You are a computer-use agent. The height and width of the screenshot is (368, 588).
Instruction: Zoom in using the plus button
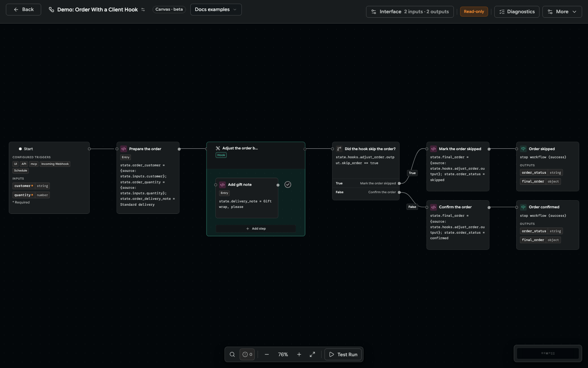point(299,354)
